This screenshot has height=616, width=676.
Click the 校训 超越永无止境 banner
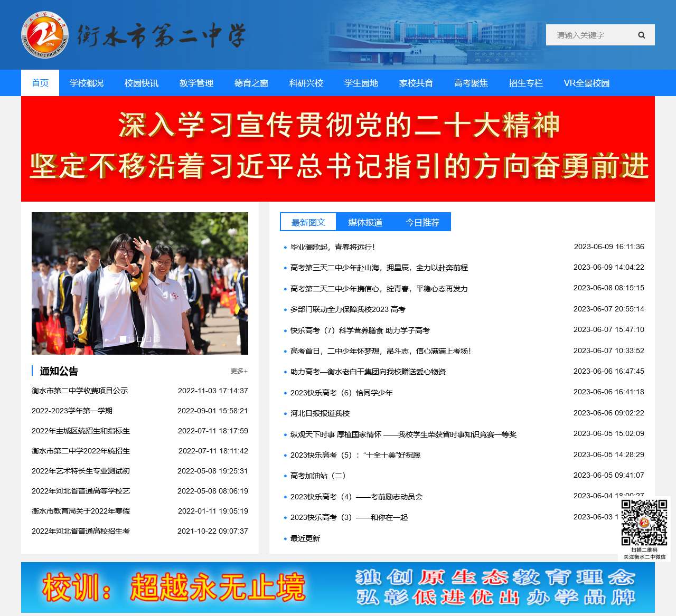pos(338,587)
